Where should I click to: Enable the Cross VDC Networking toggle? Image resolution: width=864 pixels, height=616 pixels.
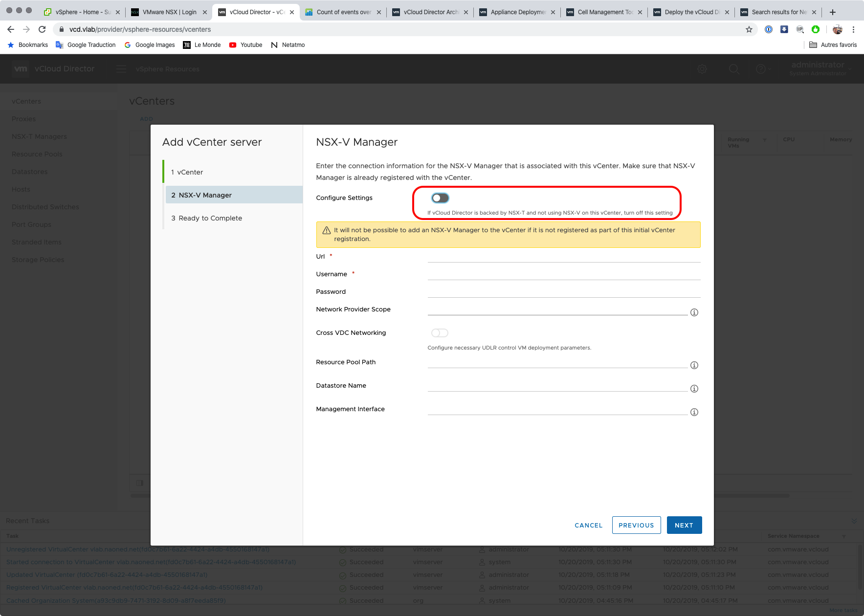pos(440,333)
